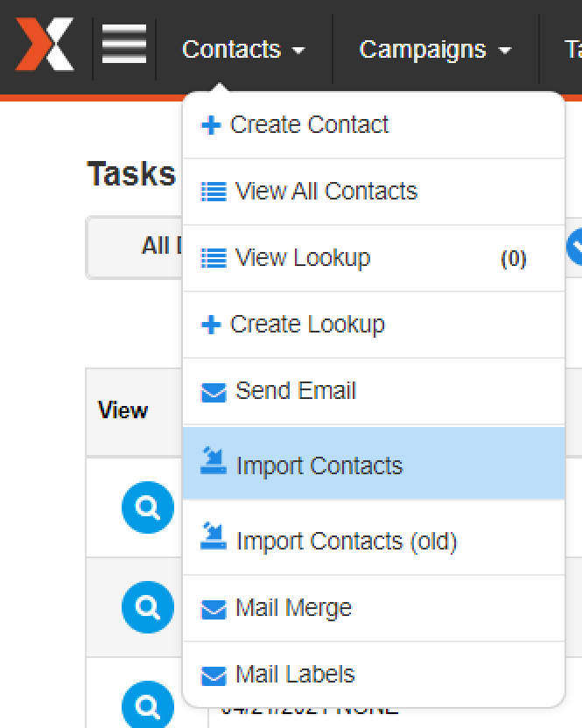Image resolution: width=582 pixels, height=728 pixels.
Task: Select View Lookup menu entry
Action: pyautogui.click(x=374, y=258)
